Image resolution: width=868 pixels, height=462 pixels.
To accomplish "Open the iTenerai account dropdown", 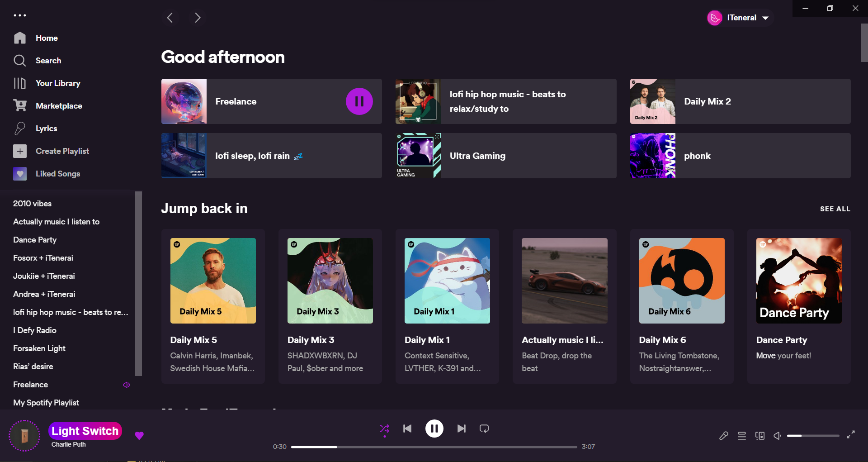I will 740,18.
